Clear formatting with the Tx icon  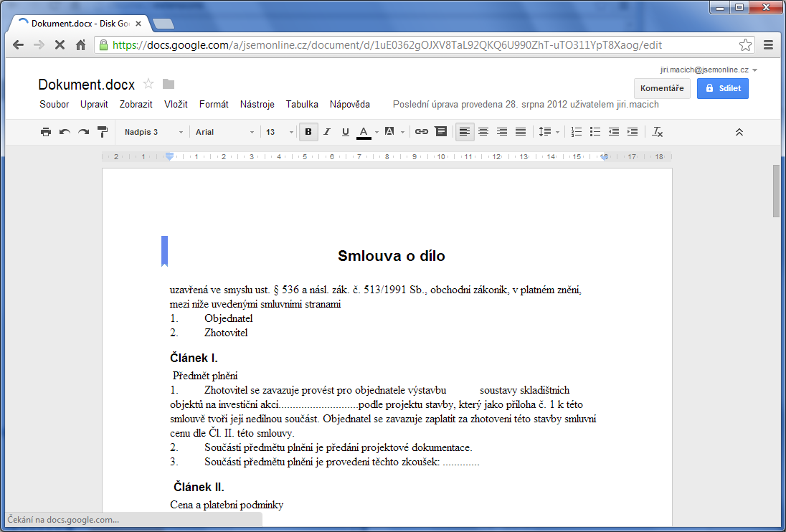click(657, 132)
